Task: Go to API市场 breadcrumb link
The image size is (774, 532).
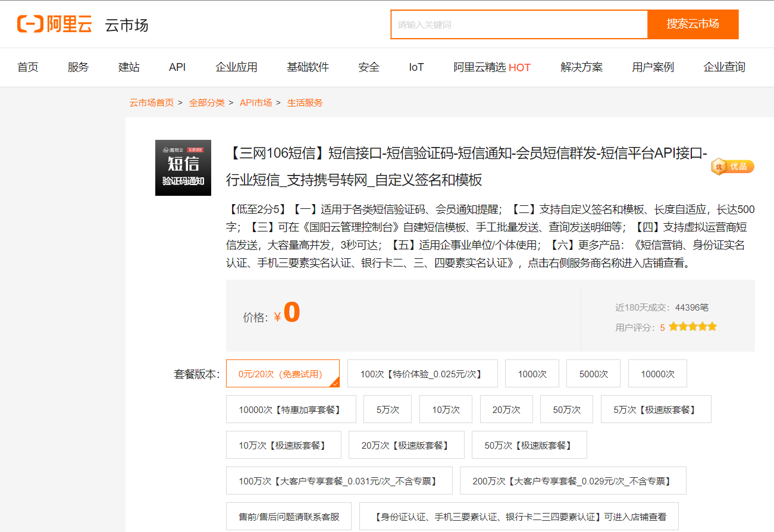Action: pyautogui.click(x=256, y=103)
